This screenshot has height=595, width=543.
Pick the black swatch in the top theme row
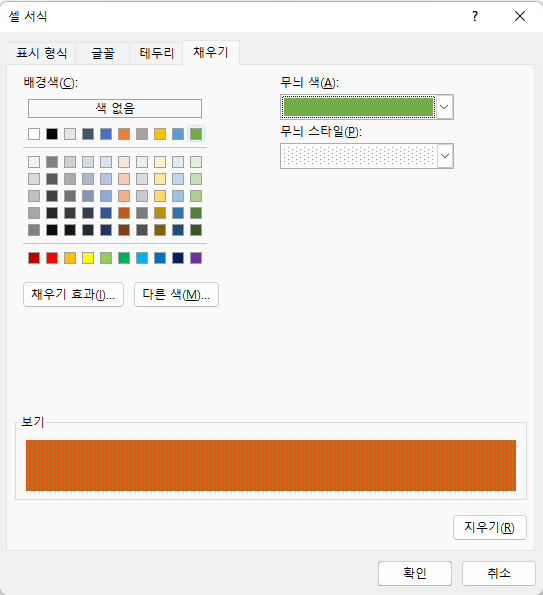52,134
